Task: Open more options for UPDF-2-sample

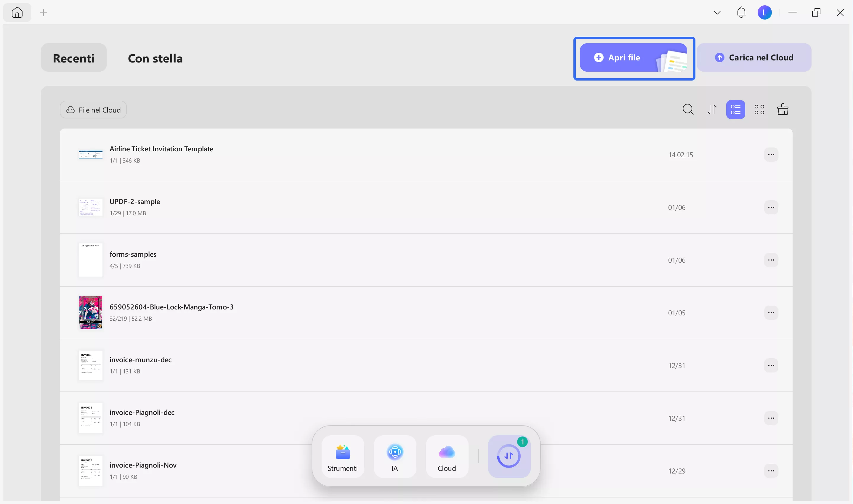Action: (771, 207)
